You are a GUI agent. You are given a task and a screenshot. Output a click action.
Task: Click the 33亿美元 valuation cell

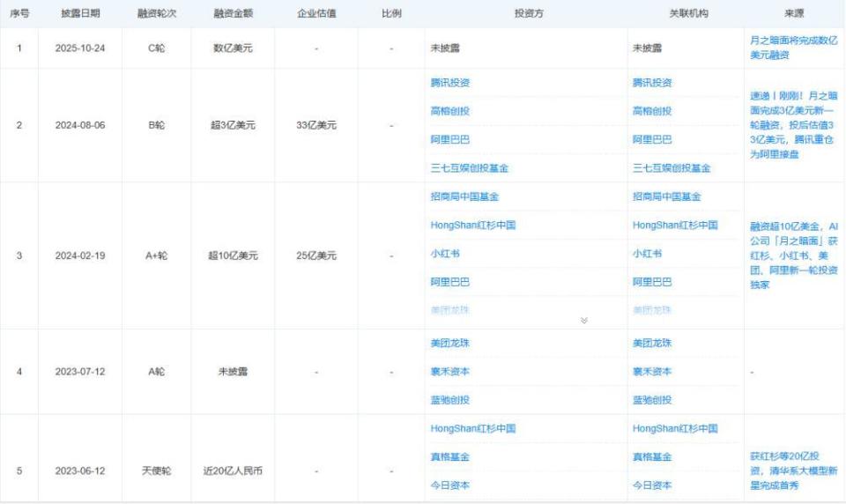pos(316,125)
